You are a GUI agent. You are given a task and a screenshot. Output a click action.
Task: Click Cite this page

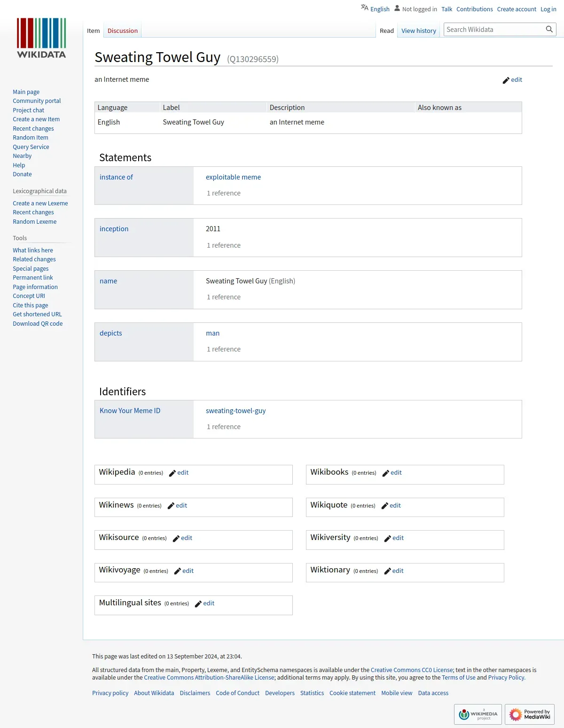30,305
